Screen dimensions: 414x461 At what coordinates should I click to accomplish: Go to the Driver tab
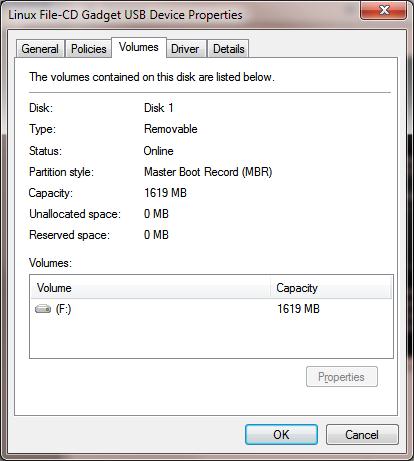point(185,49)
